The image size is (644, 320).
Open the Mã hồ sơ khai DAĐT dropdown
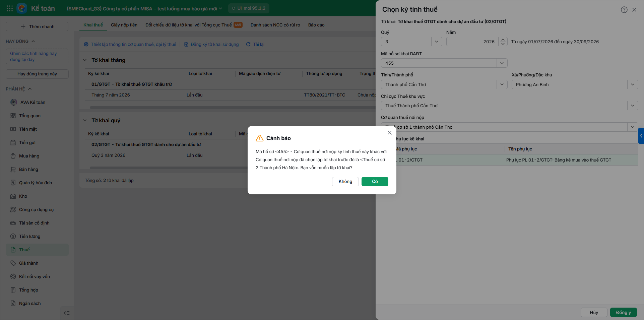(x=502, y=63)
